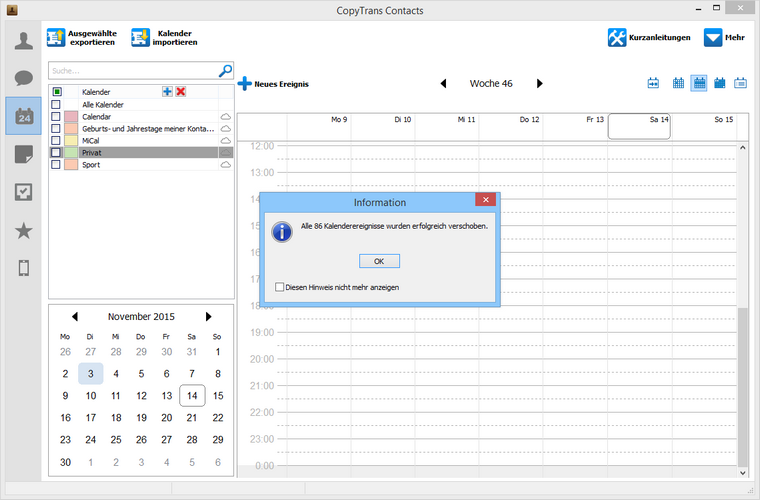760x500 pixels.
Task: Select November 30 in mini calendar
Action: pos(65,462)
